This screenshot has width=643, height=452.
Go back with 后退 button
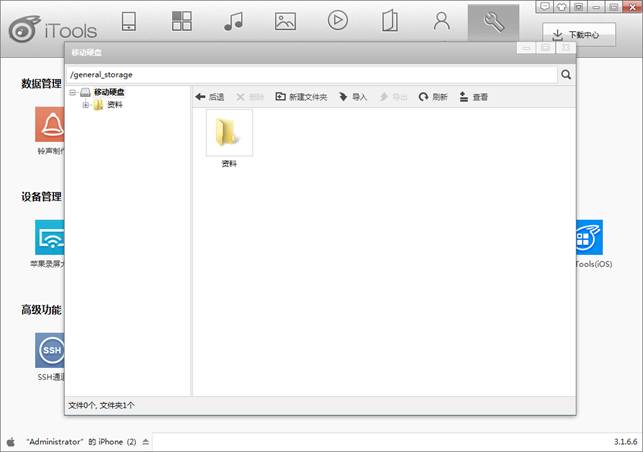pyautogui.click(x=210, y=97)
